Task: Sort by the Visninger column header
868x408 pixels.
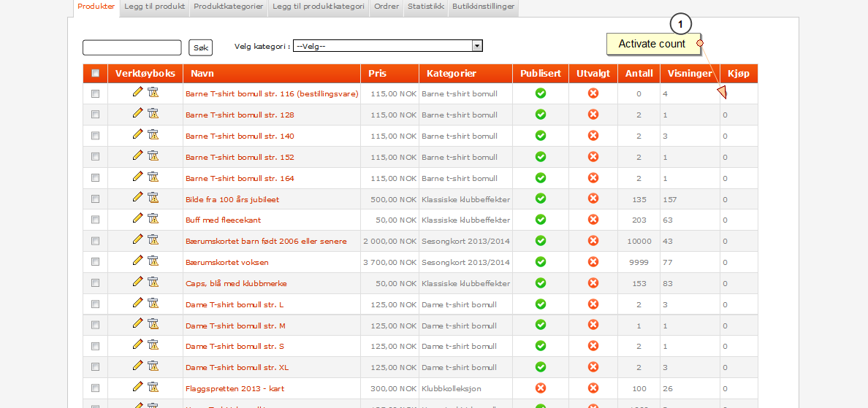Action: point(690,74)
